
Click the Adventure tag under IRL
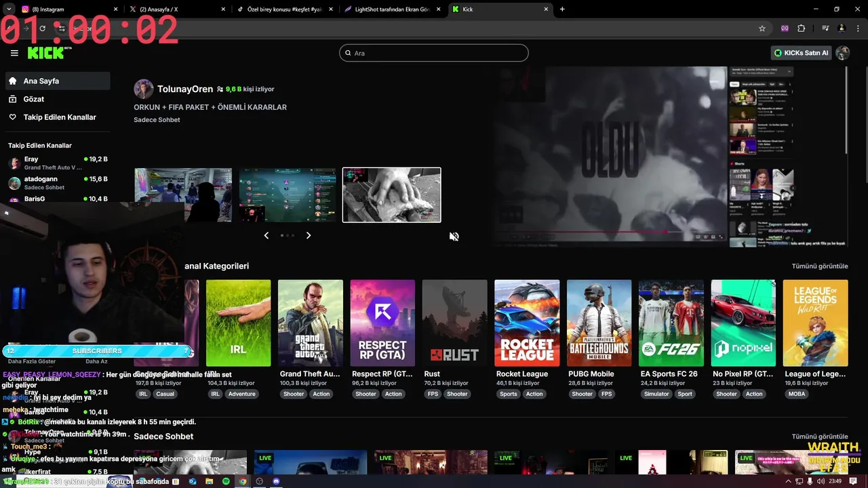click(241, 394)
